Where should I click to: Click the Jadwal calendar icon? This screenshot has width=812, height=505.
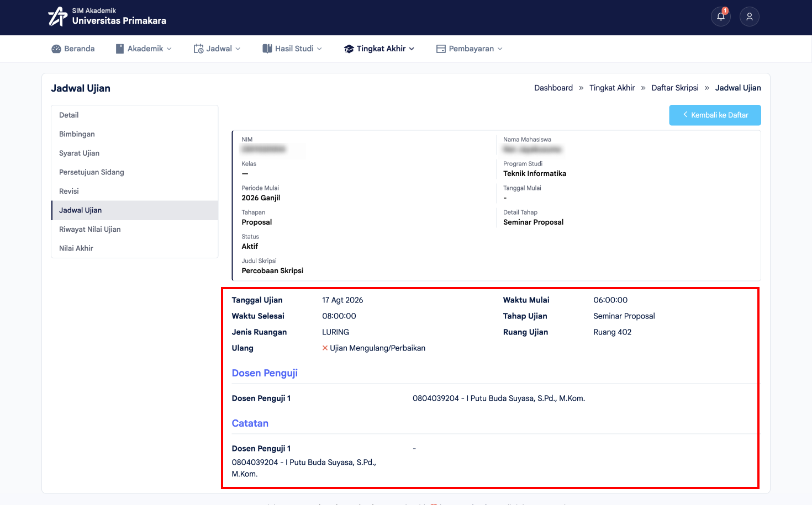point(198,49)
